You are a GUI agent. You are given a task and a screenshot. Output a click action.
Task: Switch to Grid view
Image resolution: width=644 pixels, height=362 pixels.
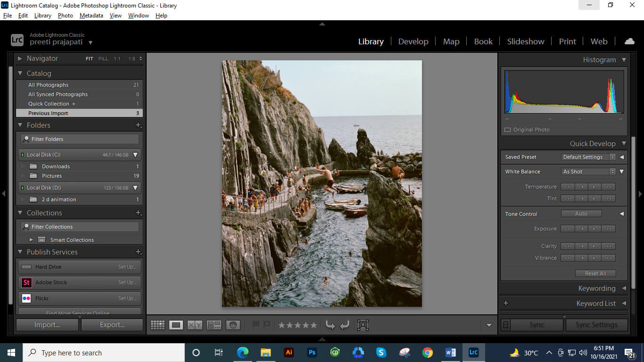click(x=157, y=325)
